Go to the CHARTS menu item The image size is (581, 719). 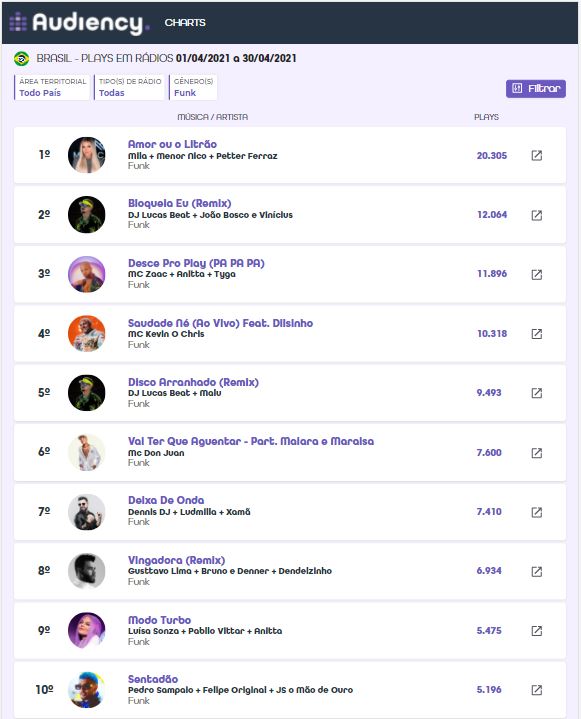185,22
